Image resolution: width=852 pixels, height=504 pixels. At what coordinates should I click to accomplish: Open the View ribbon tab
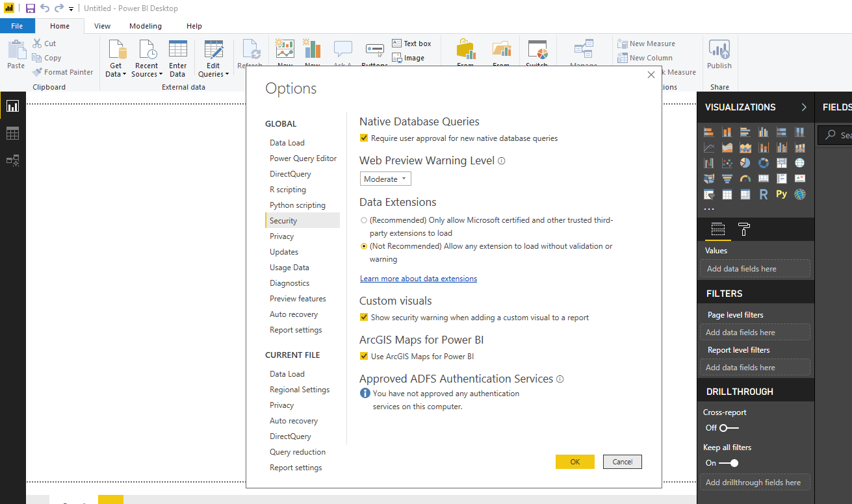[x=102, y=26]
